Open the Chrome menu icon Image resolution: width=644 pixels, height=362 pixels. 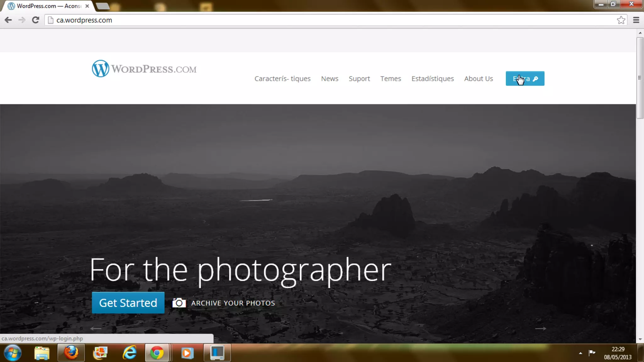coord(636,20)
